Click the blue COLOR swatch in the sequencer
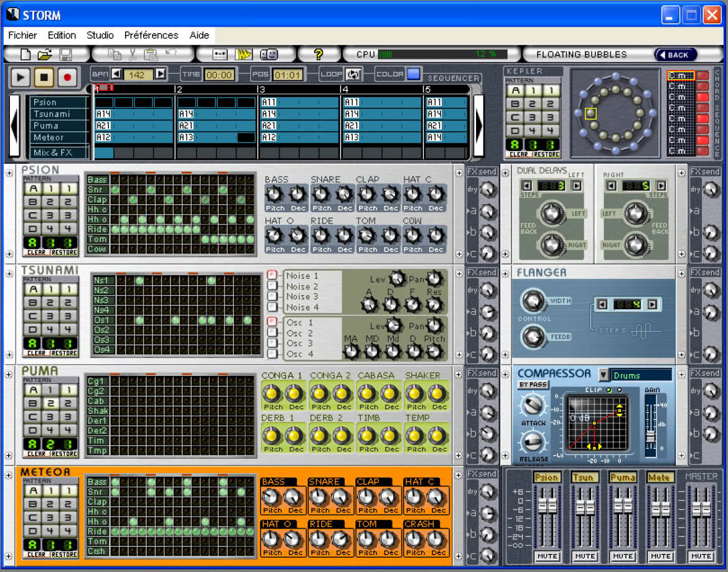 tap(413, 74)
